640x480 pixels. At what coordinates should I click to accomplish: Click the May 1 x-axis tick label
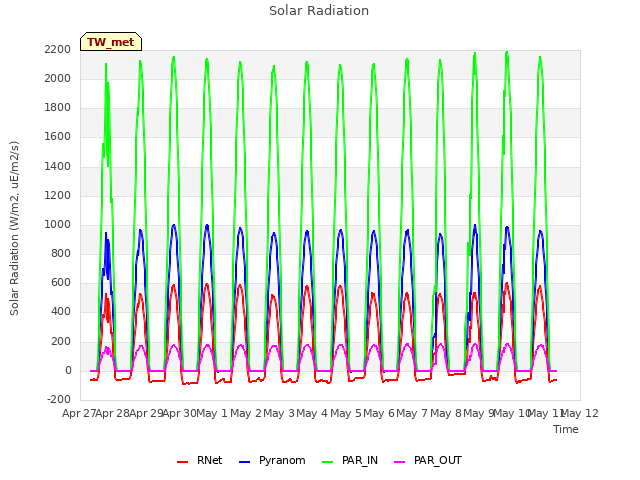[211, 413]
